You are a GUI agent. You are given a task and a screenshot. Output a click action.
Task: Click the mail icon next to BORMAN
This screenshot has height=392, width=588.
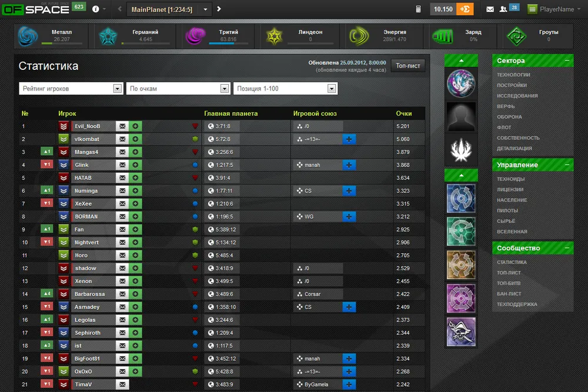[122, 216]
